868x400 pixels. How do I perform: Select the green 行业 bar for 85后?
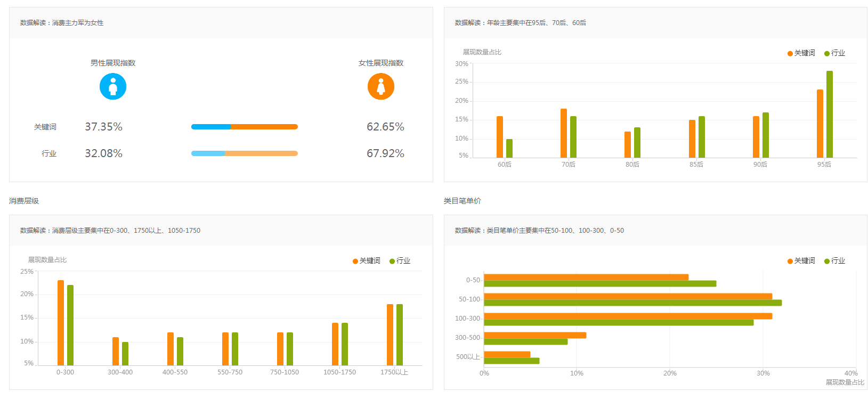pos(702,137)
